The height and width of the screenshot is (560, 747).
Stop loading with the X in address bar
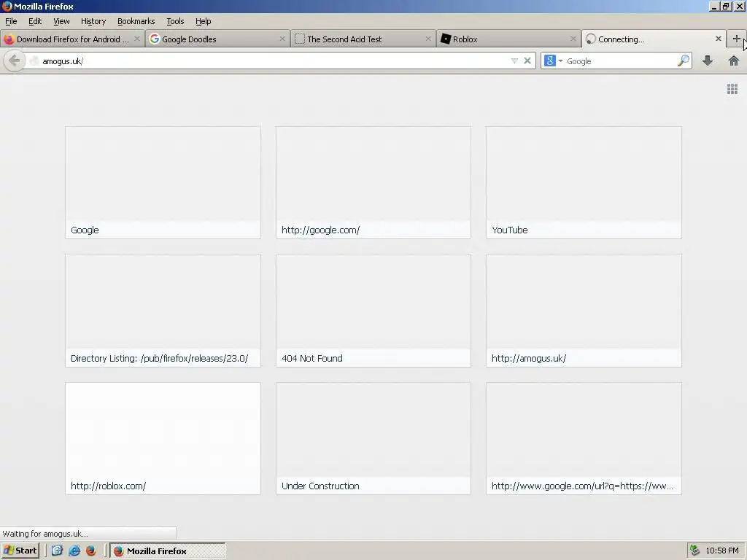pyautogui.click(x=527, y=61)
